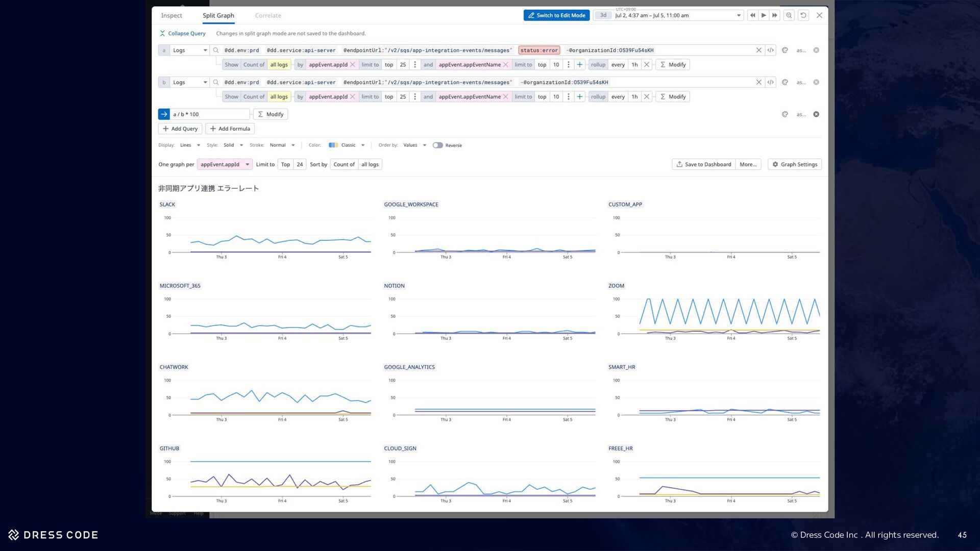Click search icon in query a
Screen dimensions: 980x551
216,50
